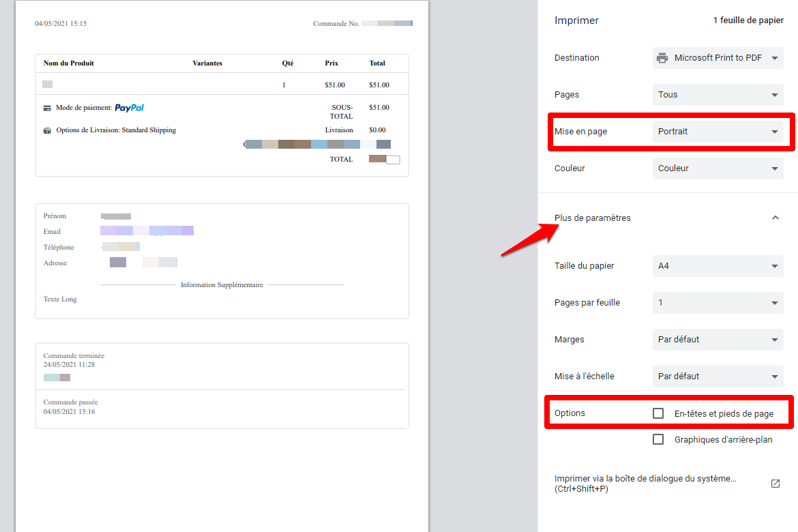Click the PayPal logo in the preview
This screenshot has width=798, height=532.
(x=130, y=108)
